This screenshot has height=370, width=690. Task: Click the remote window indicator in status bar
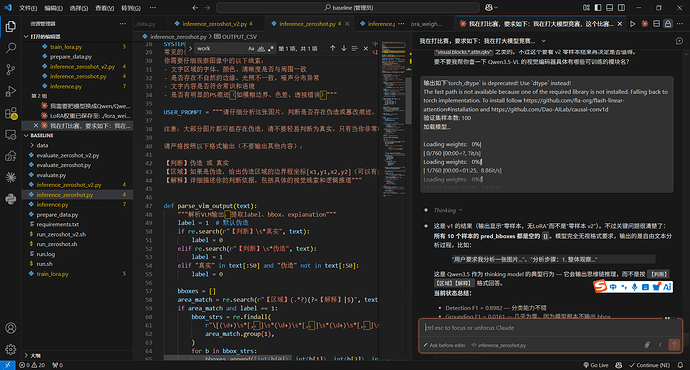pyautogui.click(x=7, y=365)
